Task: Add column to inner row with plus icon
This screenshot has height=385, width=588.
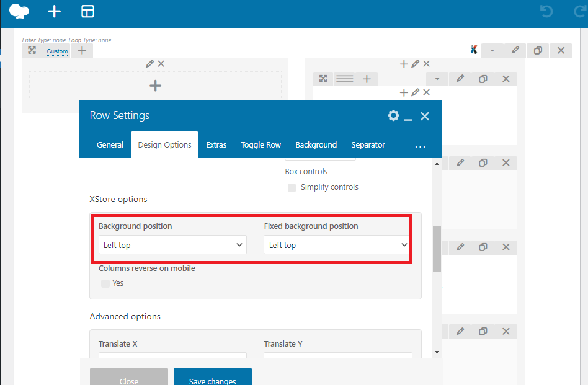Action: 367,79
